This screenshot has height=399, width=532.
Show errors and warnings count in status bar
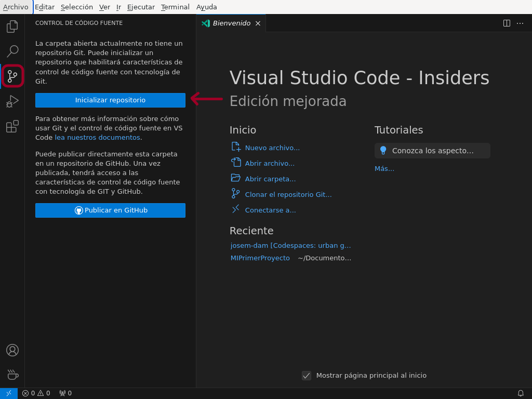pos(36,393)
